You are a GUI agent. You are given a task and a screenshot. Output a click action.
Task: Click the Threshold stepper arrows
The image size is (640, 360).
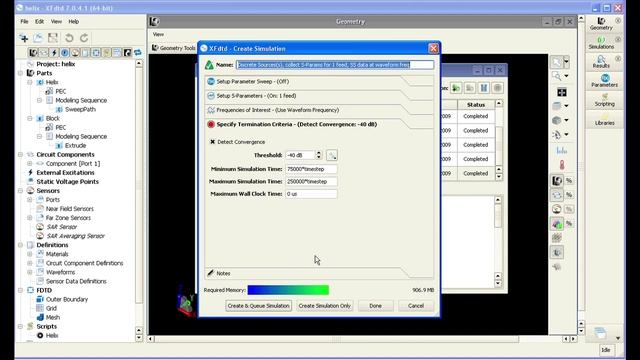[x=319, y=155]
